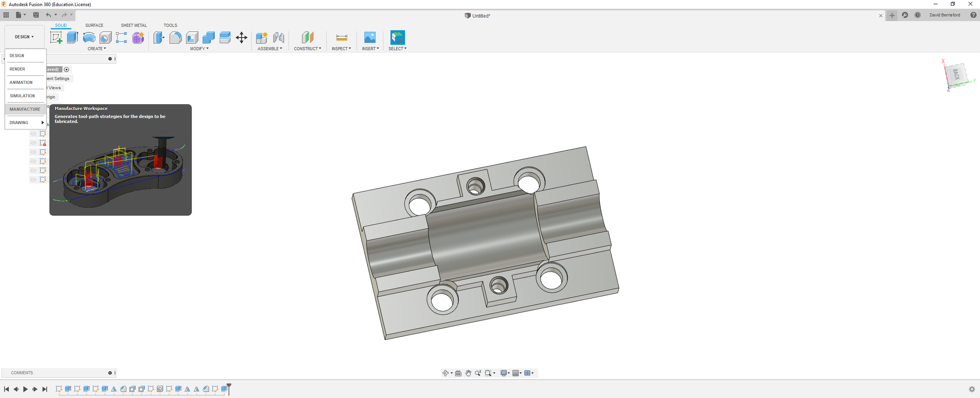Open the MODIFY dropdown menu
Image resolution: width=980 pixels, height=398 pixels.
point(199,49)
